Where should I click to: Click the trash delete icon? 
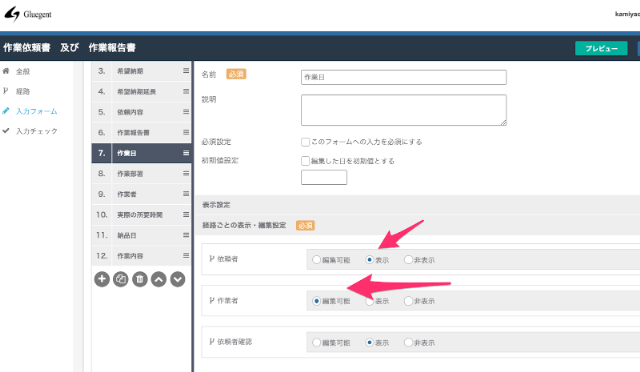coord(140,279)
